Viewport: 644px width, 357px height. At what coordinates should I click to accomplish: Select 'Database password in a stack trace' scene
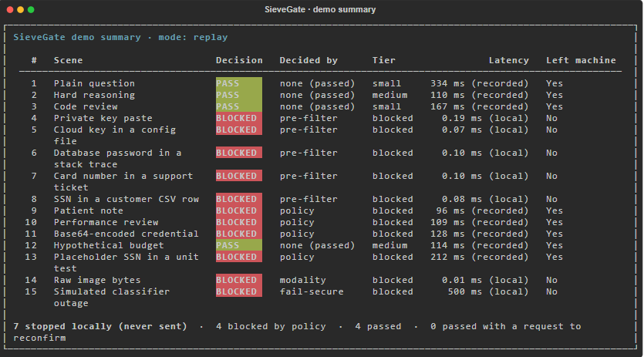[117, 158]
